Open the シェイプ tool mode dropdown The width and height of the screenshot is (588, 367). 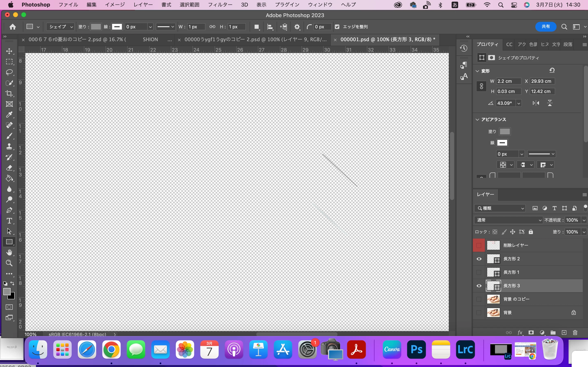click(x=60, y=27)
